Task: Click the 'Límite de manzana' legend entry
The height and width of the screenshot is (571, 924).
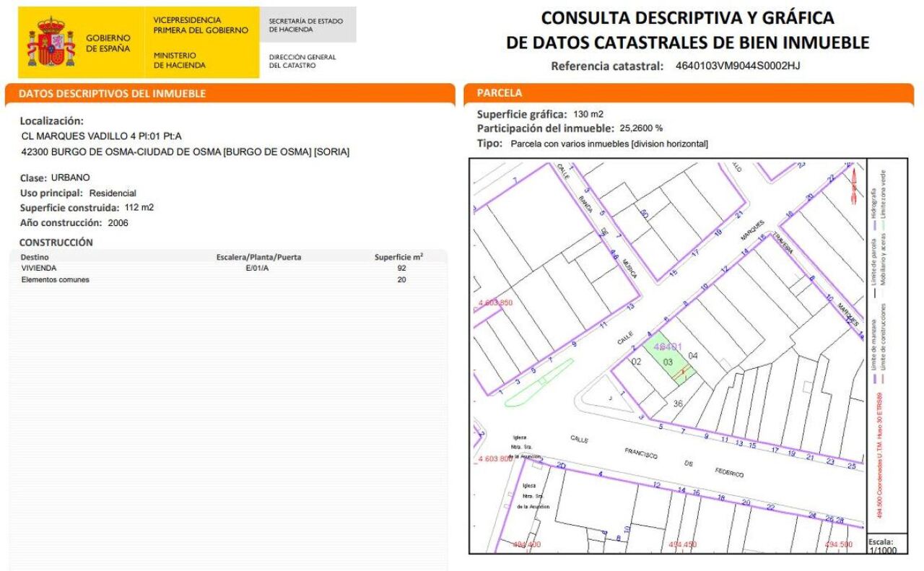Action: pos(874,346)
